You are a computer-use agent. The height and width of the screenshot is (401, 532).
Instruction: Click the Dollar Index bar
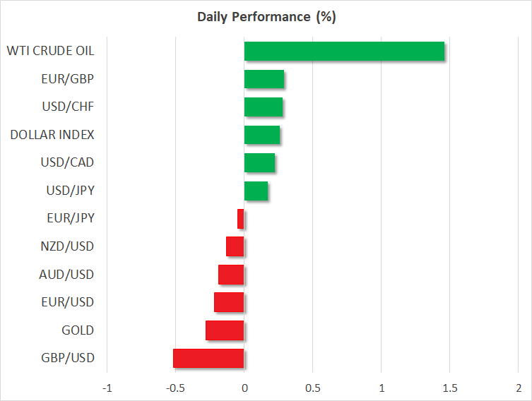click(x=262, y=135)
